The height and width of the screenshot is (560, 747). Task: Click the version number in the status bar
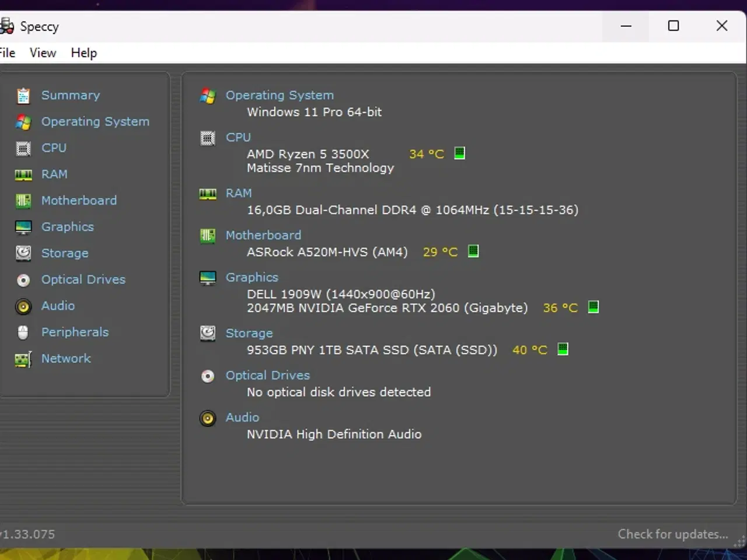(x=28, y=534)
